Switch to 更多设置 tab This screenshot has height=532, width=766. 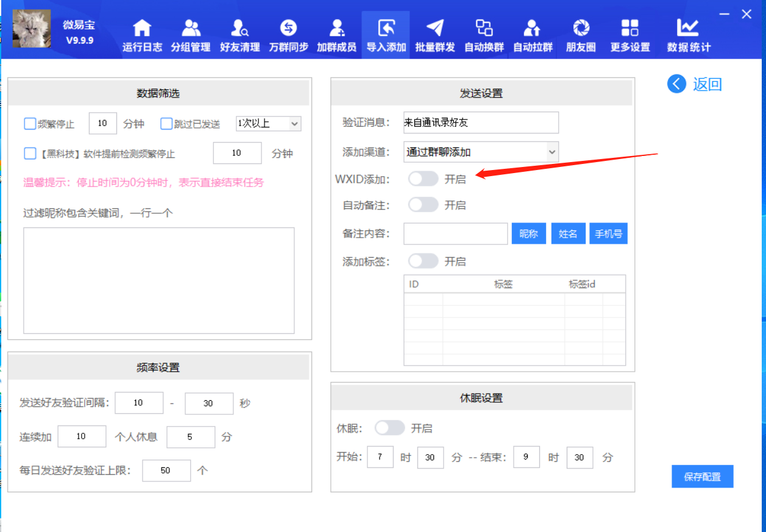(630, 35)
